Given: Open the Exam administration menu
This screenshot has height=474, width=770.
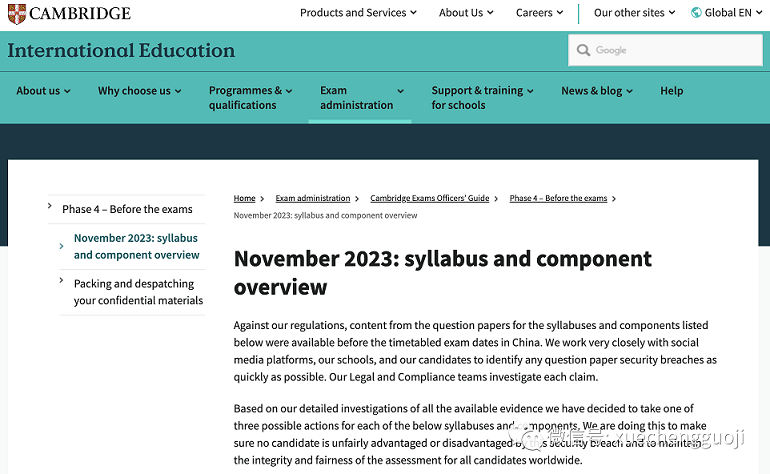Looking at the screenshot, I should click(x=362, y=98).
